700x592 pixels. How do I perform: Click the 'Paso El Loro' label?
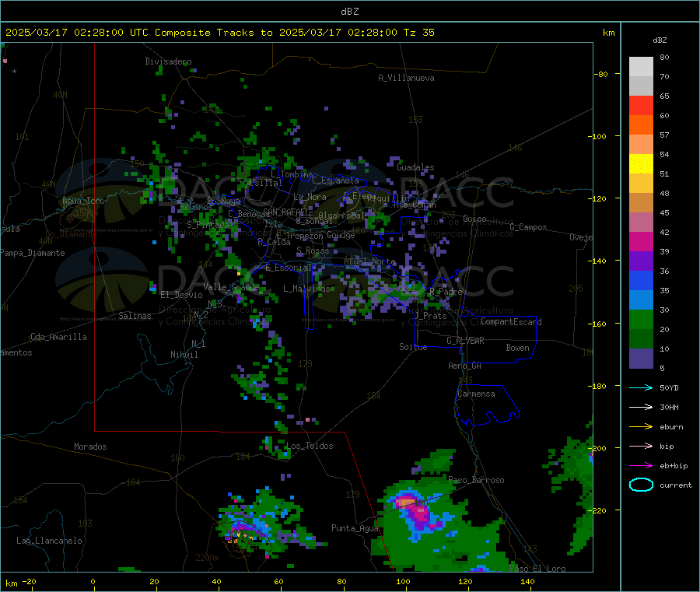(x=537, y=569)
